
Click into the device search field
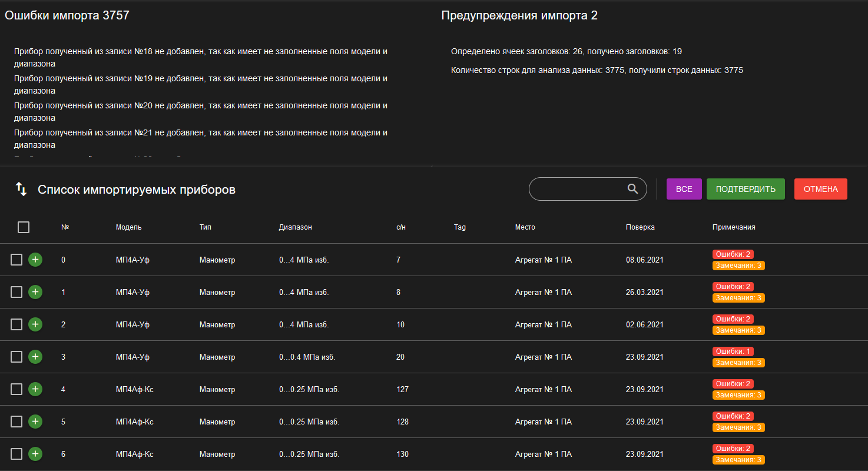pos(577,189)
